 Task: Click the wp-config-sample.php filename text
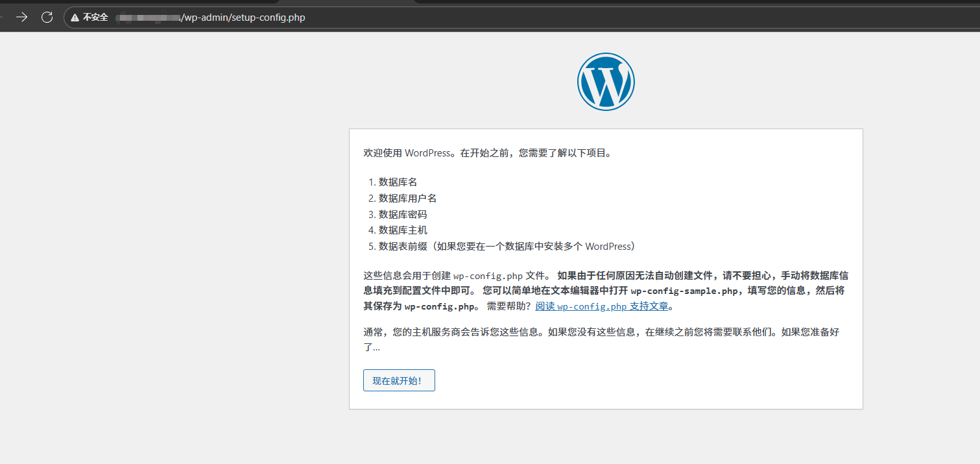tap(684, 291)
